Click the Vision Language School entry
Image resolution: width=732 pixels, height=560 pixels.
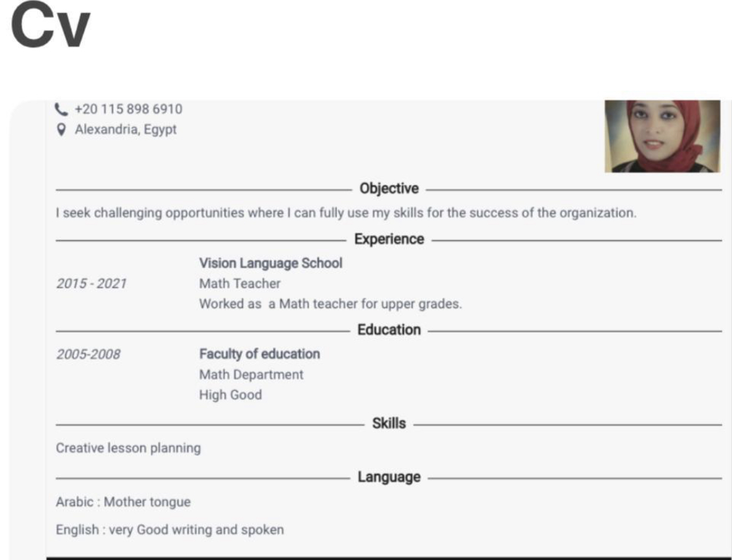pos(271,263)
